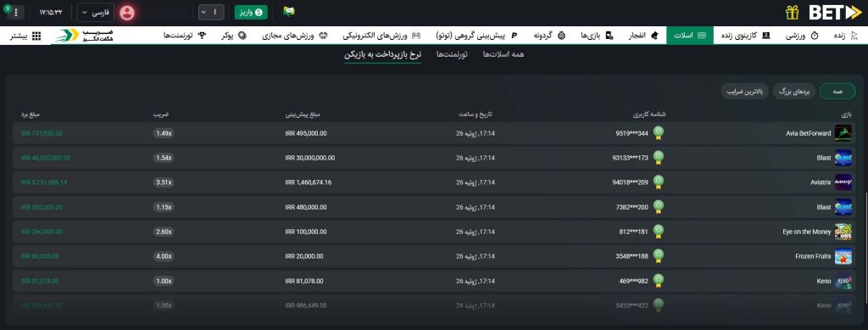Open the green-yellow chat support icon
The height and width of the screenshot is (330, 868).
pos(289,11)
